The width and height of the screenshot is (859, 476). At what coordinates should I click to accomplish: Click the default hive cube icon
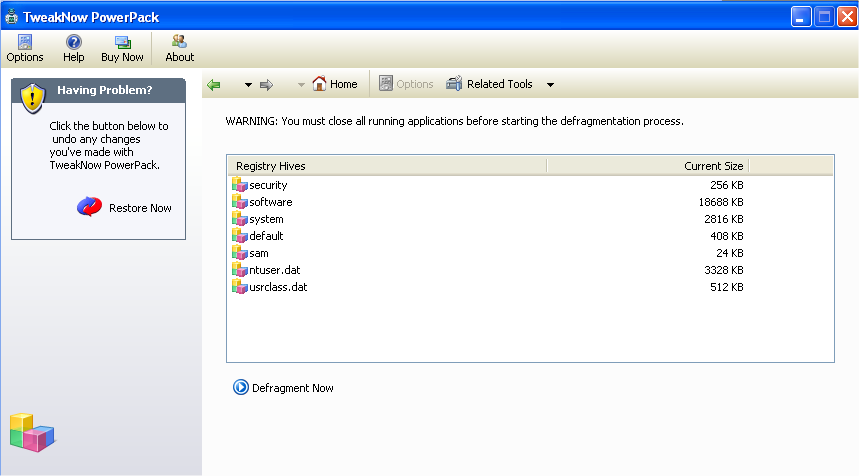(x=239, y=236)
